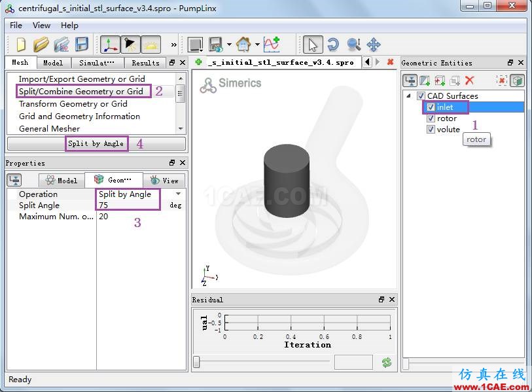Select the arrow pointer tool
Screen dimensions: 532x392
pos(313,45)
